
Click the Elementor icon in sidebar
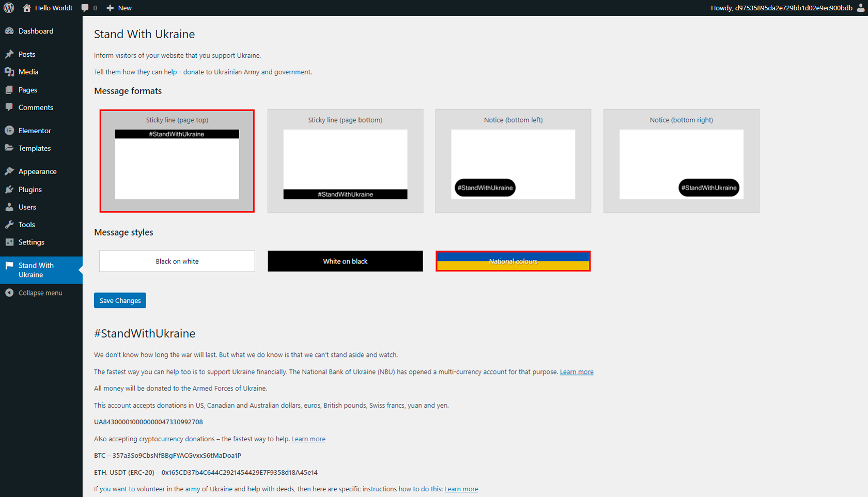[x=9, y=131]
